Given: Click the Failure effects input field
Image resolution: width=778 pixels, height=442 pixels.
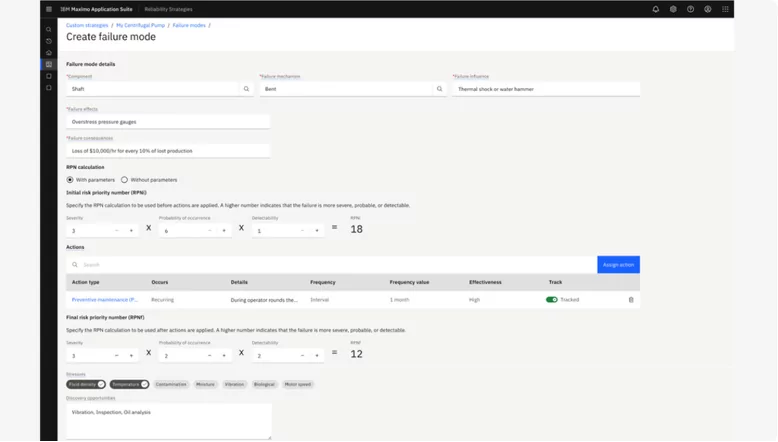Looking at the screenshot, I should (x=168, y=122).
